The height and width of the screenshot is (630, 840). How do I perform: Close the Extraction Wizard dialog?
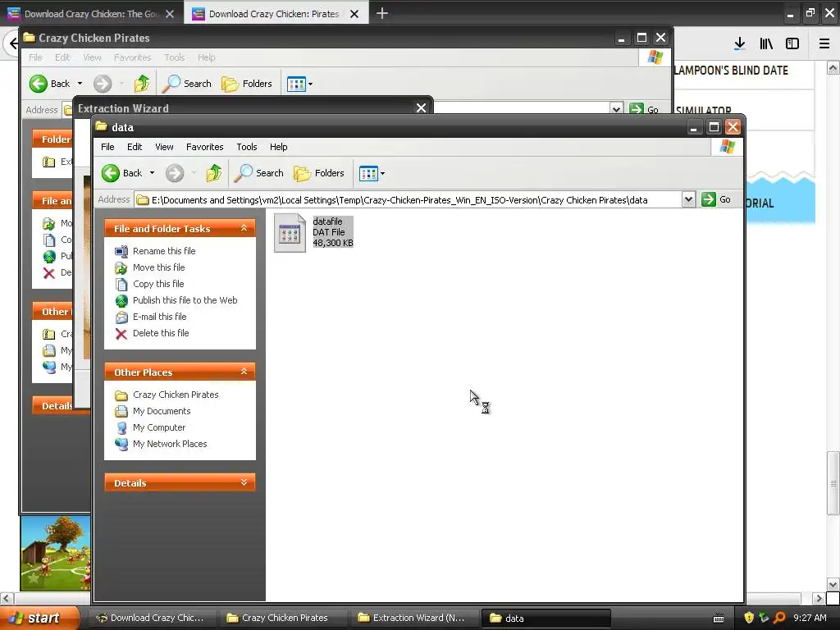421,108
